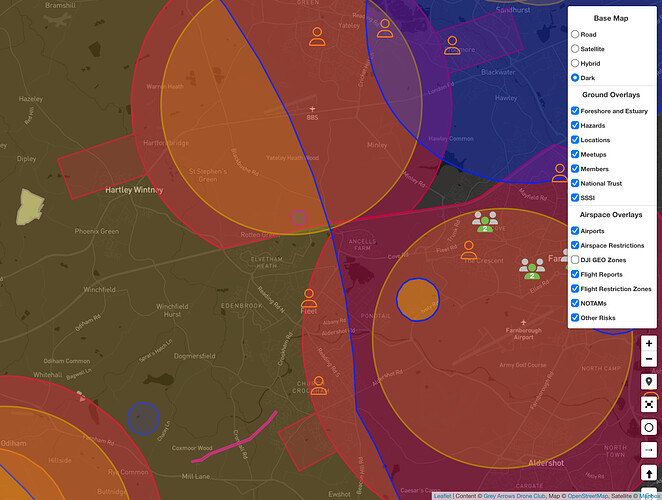
Task: Open the member marker near Mayfield Rd
Action: click(559, 173)
